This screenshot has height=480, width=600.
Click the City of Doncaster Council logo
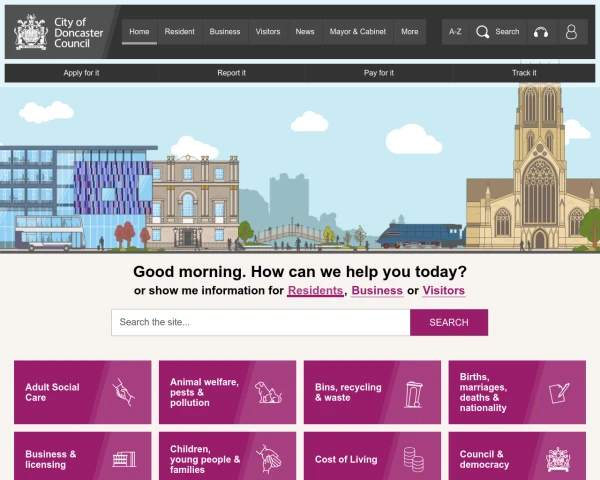click(x=60, y=32)
